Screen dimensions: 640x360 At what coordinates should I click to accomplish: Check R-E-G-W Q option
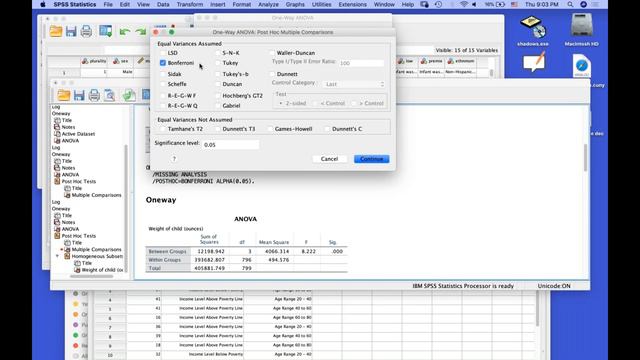click(163, 106)
